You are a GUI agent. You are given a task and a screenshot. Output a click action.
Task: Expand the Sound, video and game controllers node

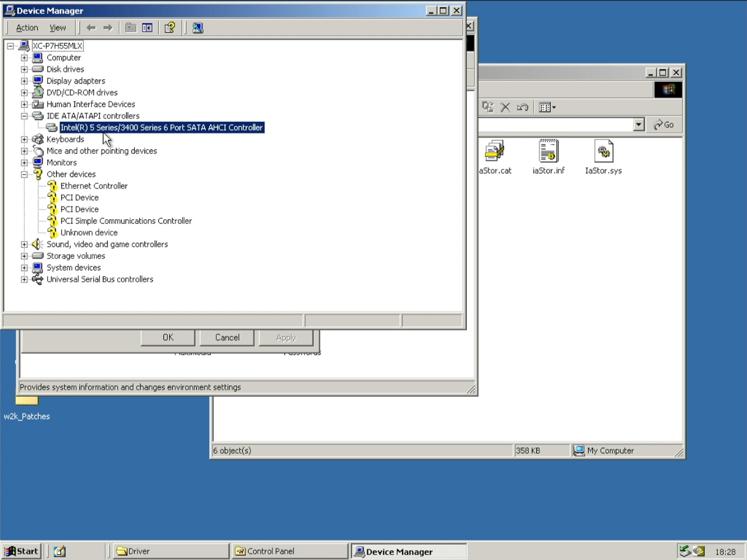point(24,244)
